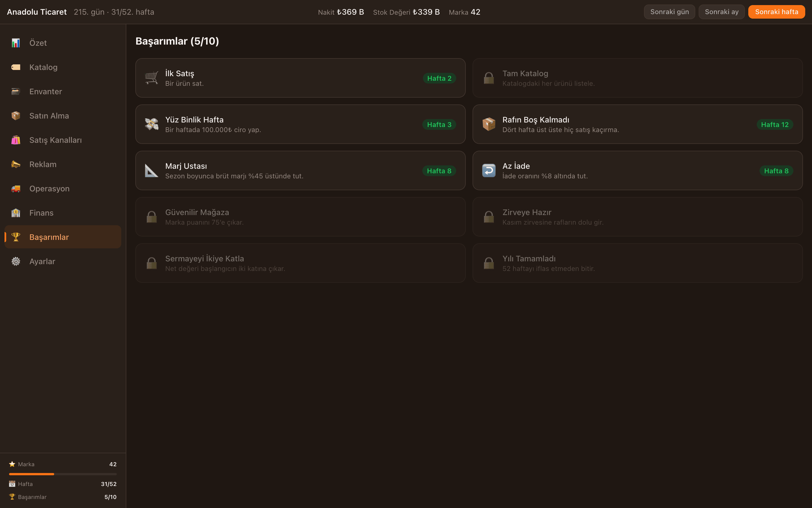Click the Hafta 2 badge
This screenshot has height=508, width=812.
point(439,78)
